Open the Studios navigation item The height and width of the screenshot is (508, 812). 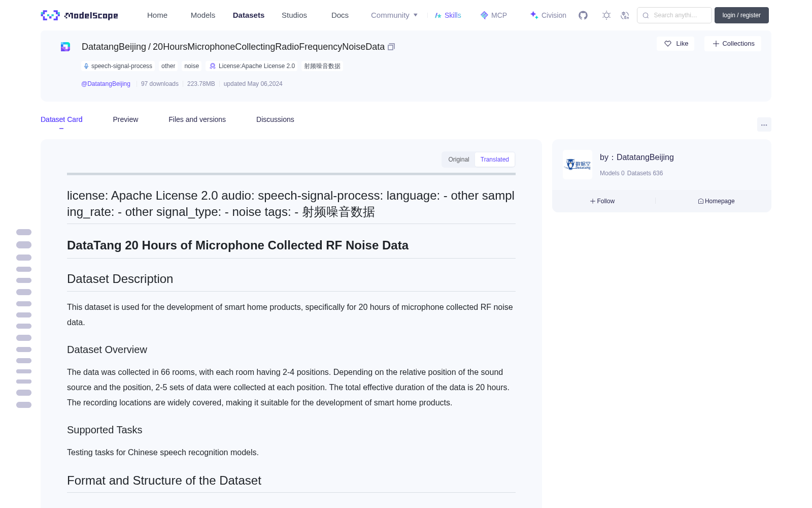[x=294, y=15]
